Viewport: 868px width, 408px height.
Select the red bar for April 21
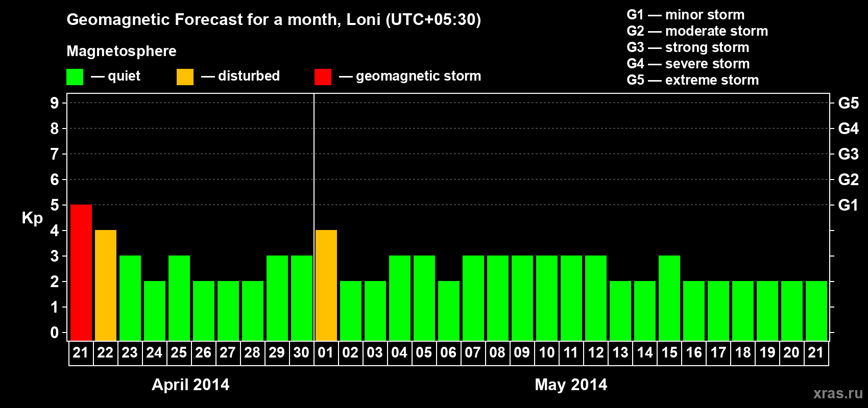(x=81, y=273)
